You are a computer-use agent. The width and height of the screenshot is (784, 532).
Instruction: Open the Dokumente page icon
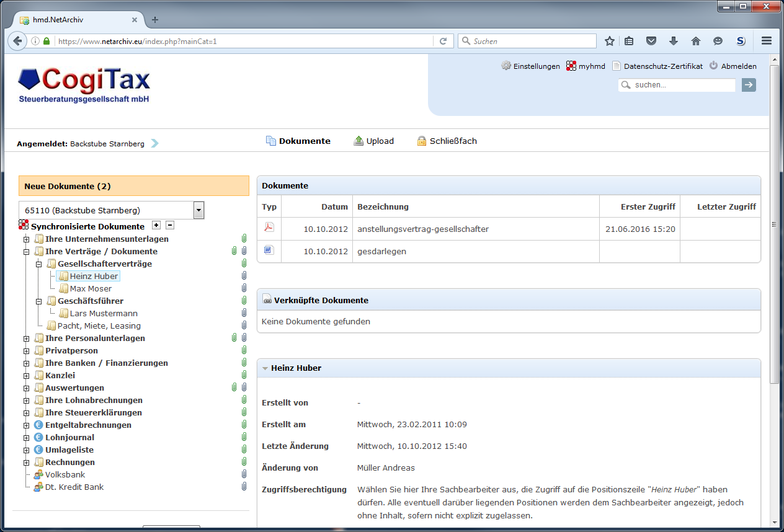click(271, 140)
